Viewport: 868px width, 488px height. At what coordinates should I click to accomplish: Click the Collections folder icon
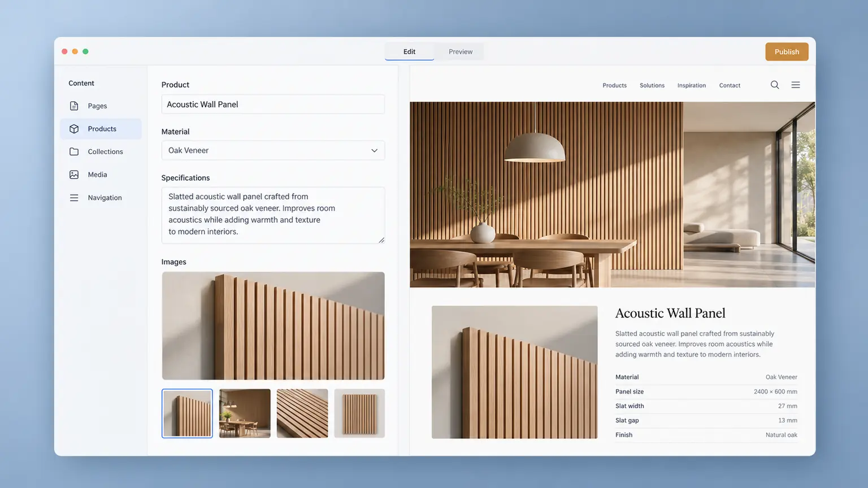click(74, 151)
